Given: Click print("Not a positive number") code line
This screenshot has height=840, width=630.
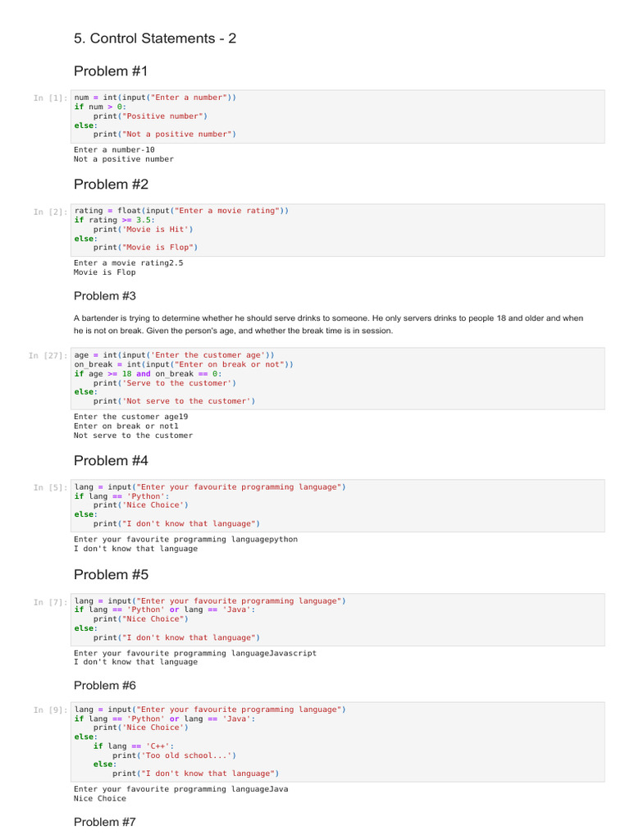Looking at the screenshot, I should (x=165, y=135).
